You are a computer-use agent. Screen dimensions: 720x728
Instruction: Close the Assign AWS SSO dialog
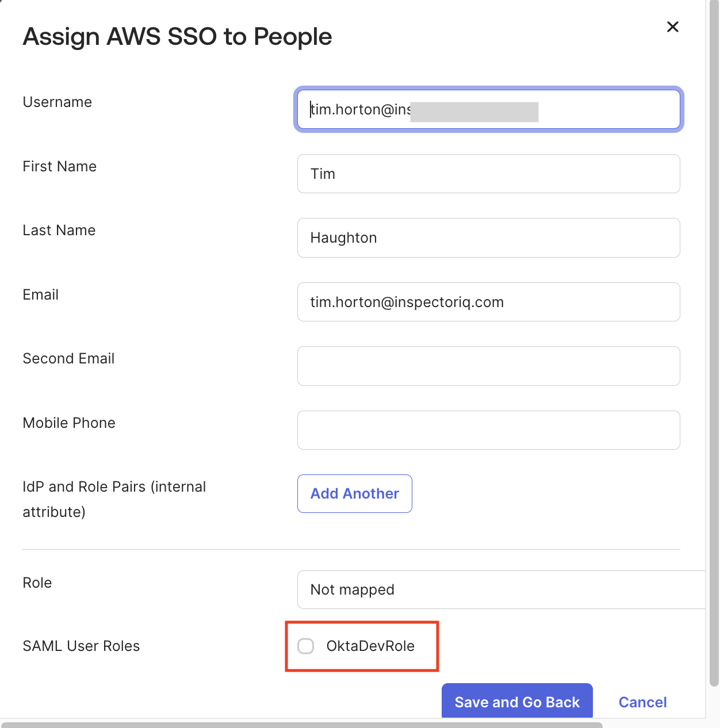pyautogui.click(x=672, y=27)
